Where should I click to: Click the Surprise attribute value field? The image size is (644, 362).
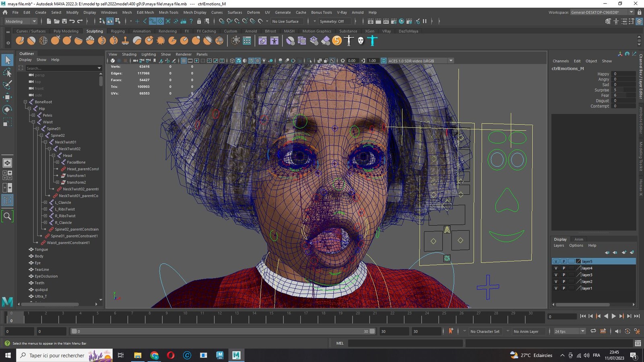click(x=623, y=90)
